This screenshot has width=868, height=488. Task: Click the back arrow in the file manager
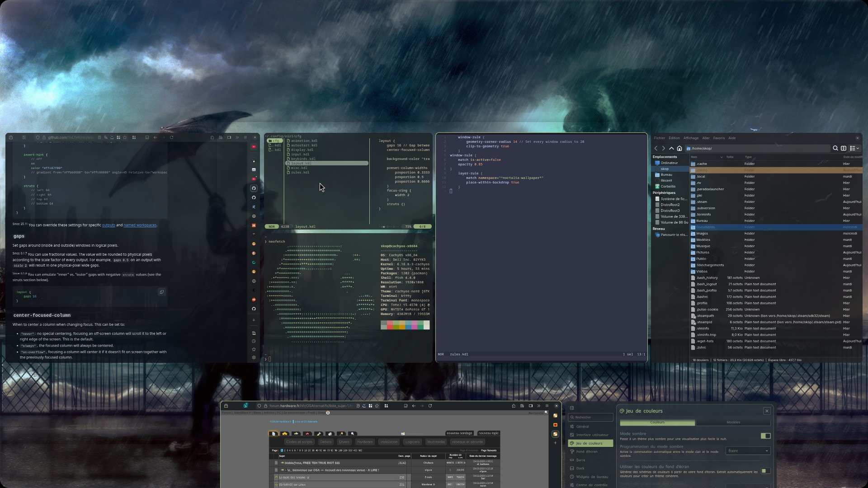pos(656,148)
